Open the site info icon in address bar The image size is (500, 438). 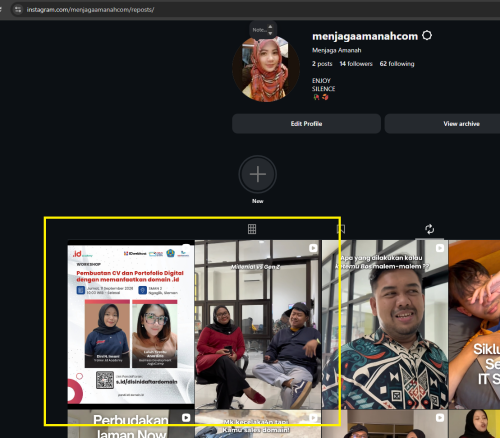(18, 9)
